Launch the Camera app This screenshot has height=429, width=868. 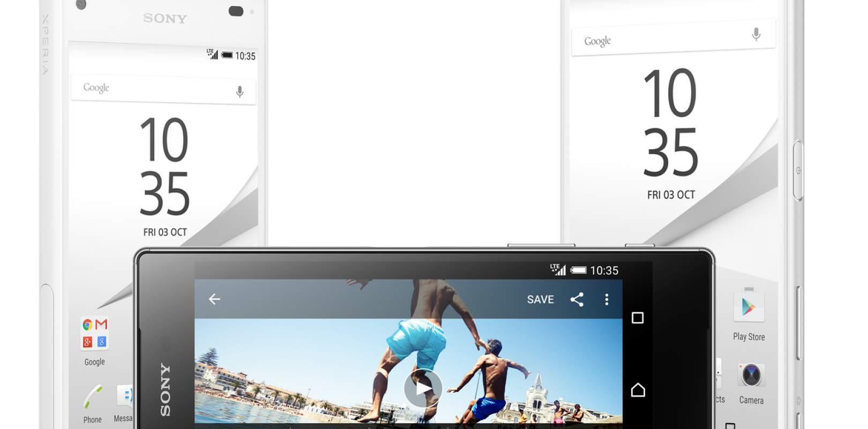[751, 375]
